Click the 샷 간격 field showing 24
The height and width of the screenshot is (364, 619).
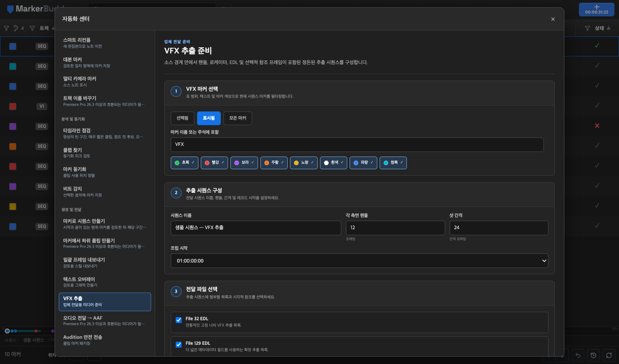tap(499, 228)
